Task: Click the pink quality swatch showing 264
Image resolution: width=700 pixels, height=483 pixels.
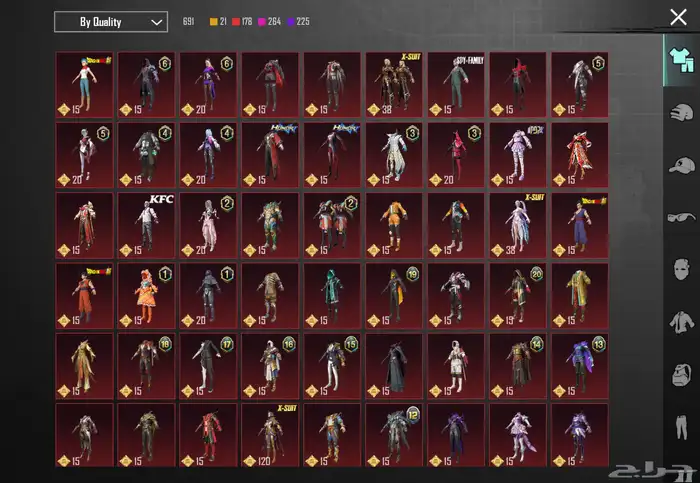Action: (261, 21)
